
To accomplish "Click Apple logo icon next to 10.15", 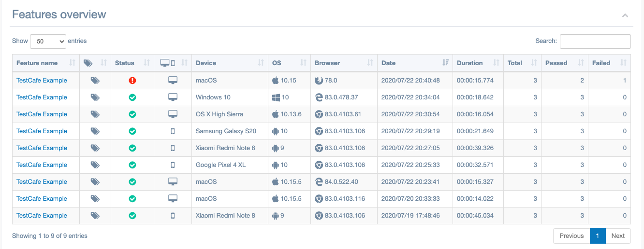I will point(276,80).
